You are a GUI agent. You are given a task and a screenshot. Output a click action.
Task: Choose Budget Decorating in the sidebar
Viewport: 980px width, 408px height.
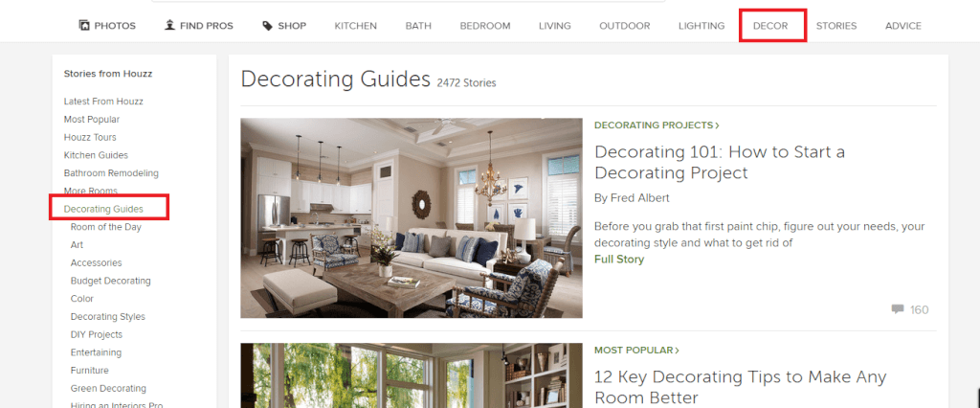111,281
